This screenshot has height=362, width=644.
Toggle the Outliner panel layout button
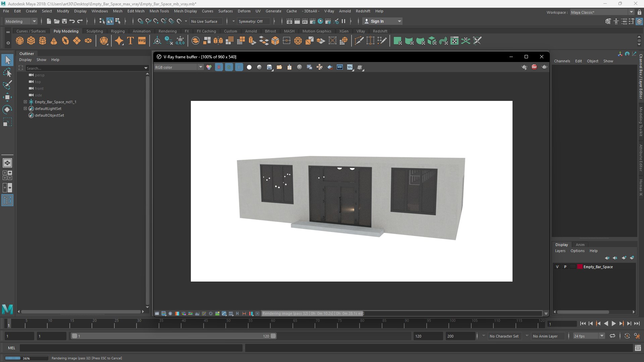[x=7, y=200]
